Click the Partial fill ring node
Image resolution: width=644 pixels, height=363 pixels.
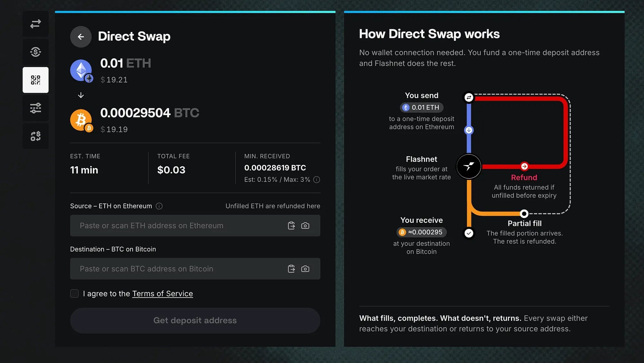pyautogui.click(x=524, y=213)
